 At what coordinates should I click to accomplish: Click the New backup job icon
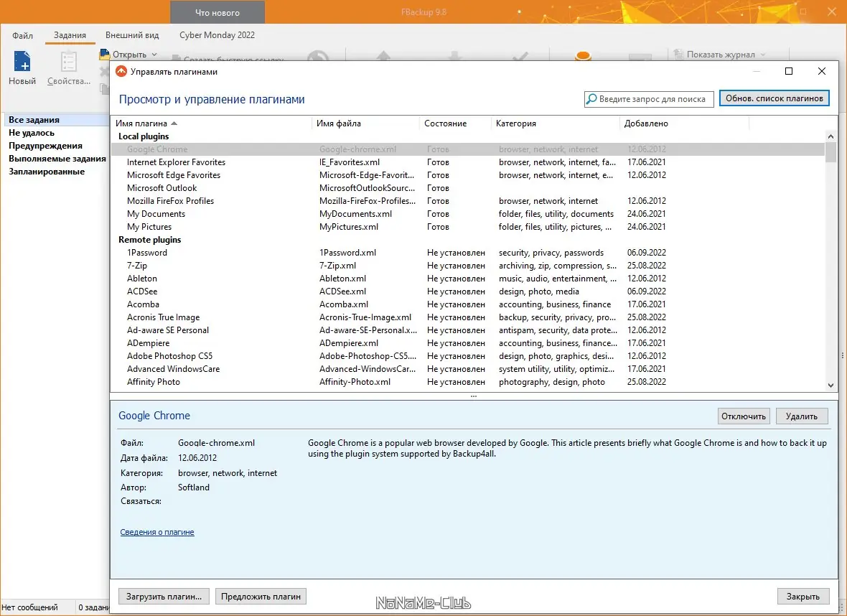tap(22, 61)
